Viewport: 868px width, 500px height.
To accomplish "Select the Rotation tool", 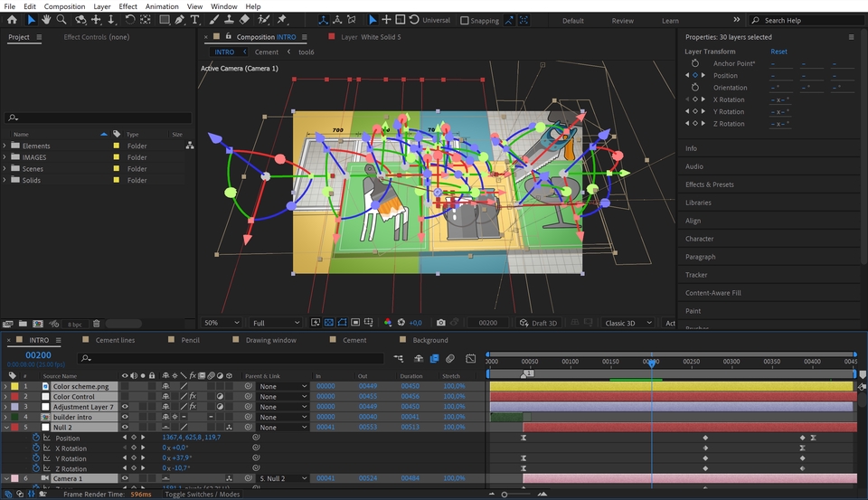I will click(129, 20).
